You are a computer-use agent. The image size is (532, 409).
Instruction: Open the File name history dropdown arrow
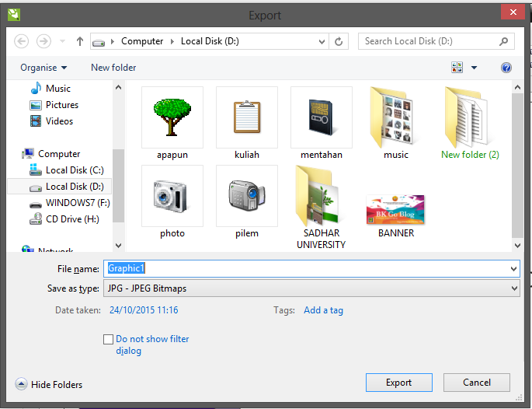pos(514,268)
